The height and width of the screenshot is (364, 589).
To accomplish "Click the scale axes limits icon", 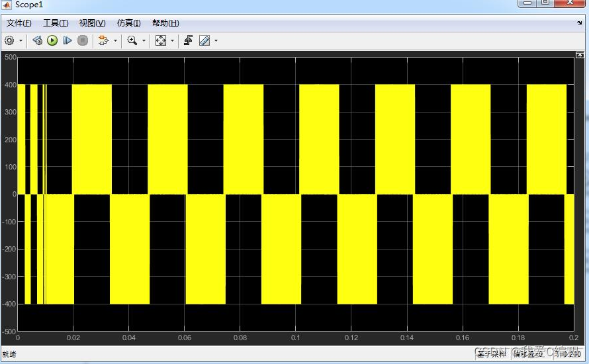I will click(161, 40).
